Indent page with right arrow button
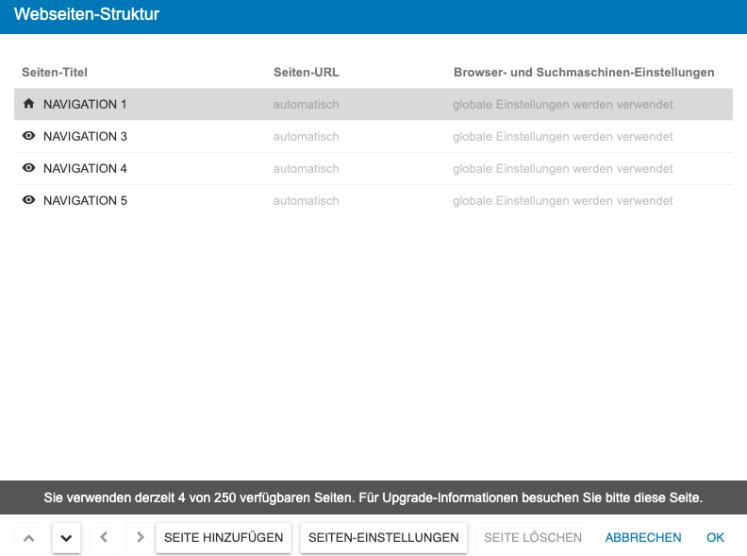747x556 pixels. (x=139, y=538)
